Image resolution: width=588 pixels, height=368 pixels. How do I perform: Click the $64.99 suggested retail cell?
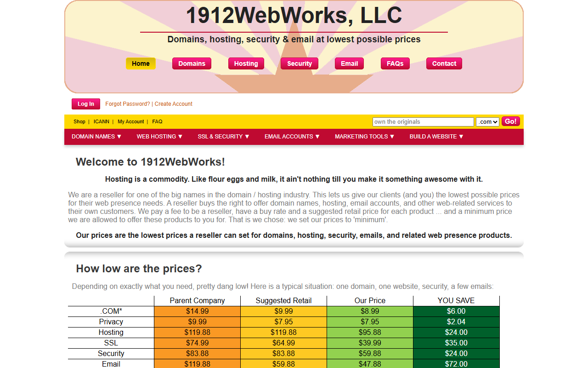[283, 343]
